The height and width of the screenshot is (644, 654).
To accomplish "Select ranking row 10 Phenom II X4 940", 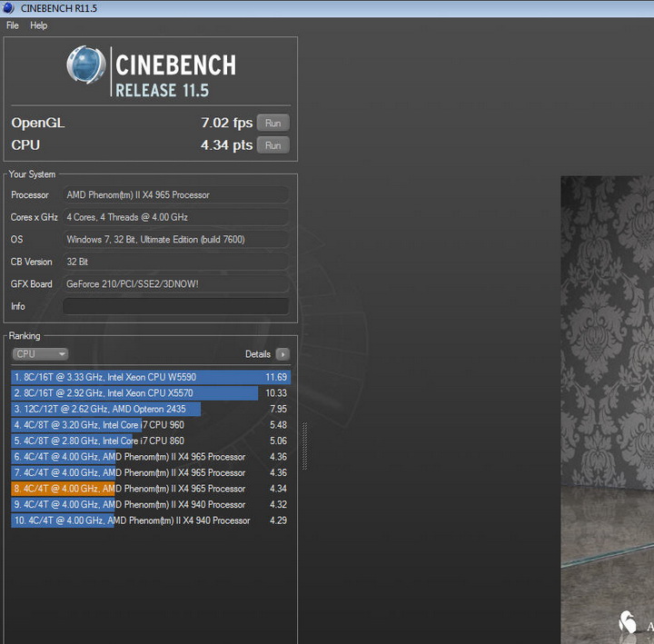I will coord(151,520).
